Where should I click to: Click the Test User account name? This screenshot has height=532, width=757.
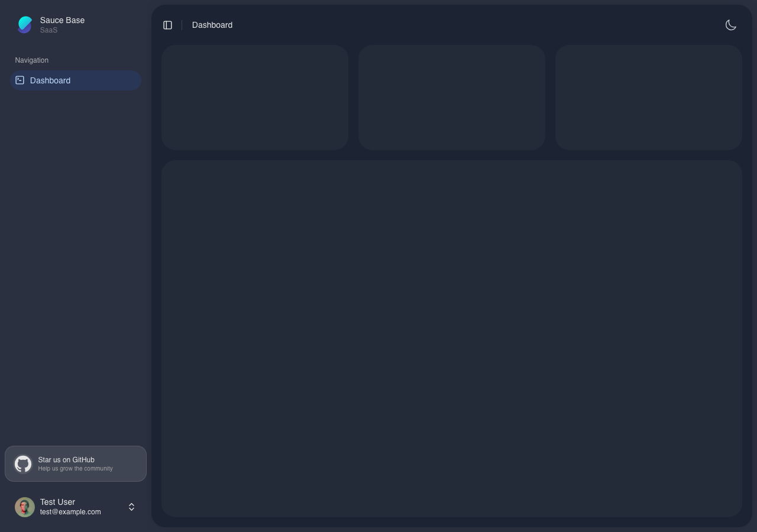(57, 502)
